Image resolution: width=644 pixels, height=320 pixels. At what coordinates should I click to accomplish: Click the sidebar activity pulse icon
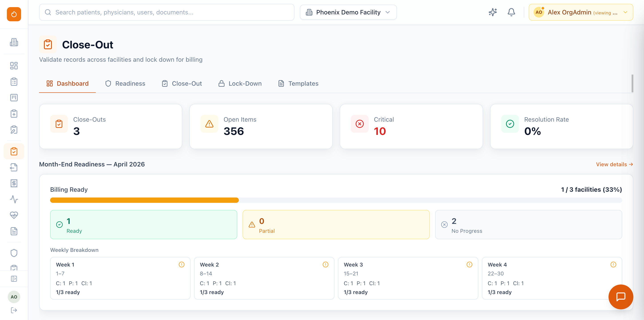coord(14,199)
